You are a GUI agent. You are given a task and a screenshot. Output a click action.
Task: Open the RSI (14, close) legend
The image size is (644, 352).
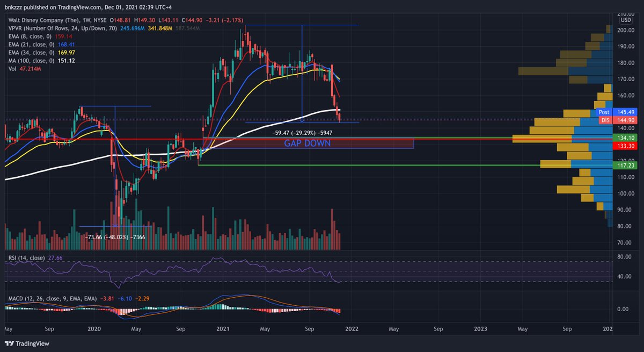[25, 258]
